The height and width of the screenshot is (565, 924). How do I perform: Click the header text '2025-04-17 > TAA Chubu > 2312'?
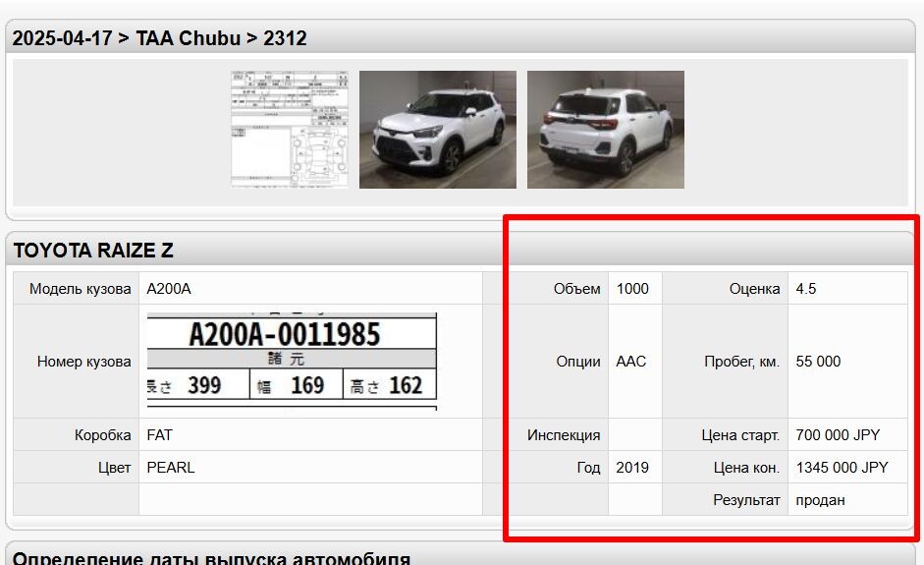click(x=160, y=38)
